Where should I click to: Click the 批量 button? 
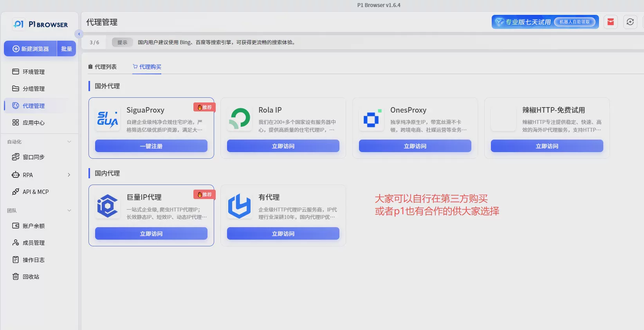[67, 49]
